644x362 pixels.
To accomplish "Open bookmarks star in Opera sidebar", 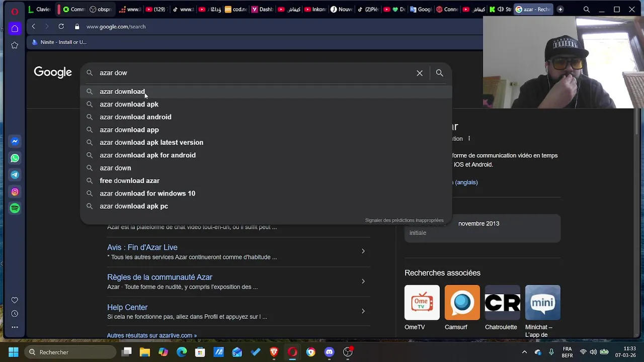I will click(x=15, y=45).
